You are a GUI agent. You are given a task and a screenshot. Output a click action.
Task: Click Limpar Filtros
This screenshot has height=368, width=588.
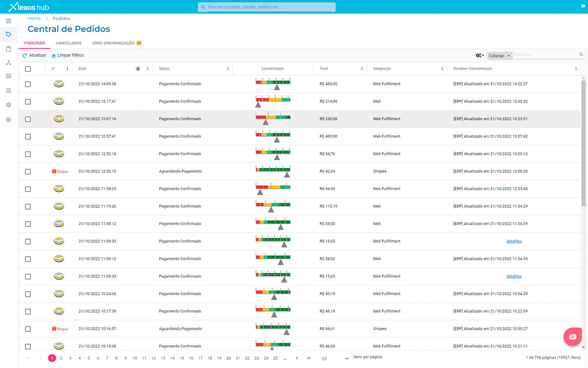click(x=67, y=55)
